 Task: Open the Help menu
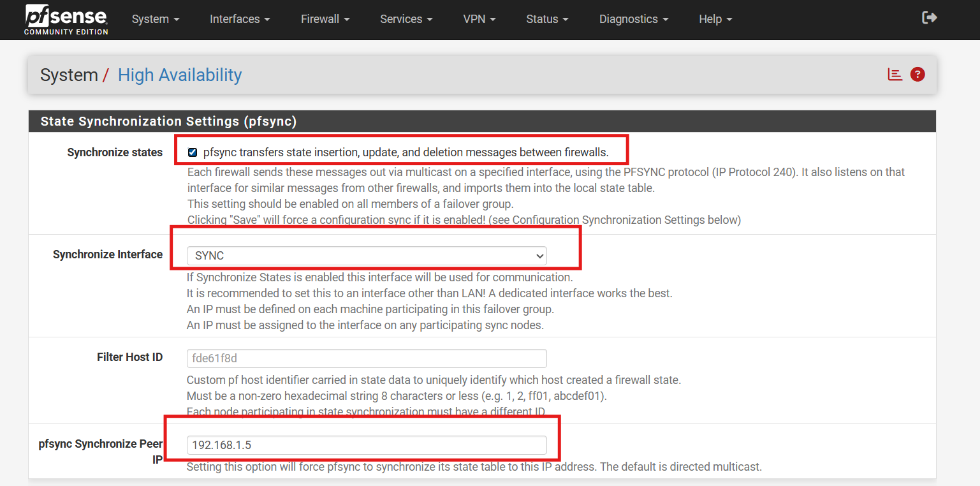coord(715,19)
